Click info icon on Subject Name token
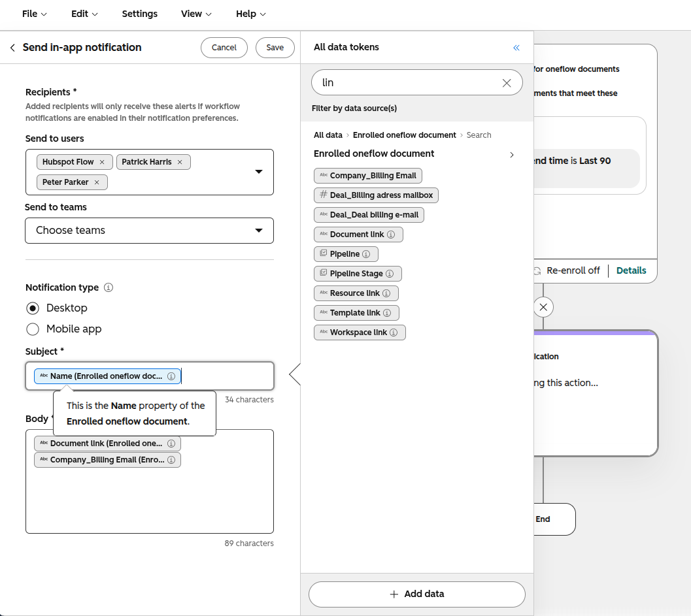The height and width of the screenshot is (616, 691). tap(171, 376)
